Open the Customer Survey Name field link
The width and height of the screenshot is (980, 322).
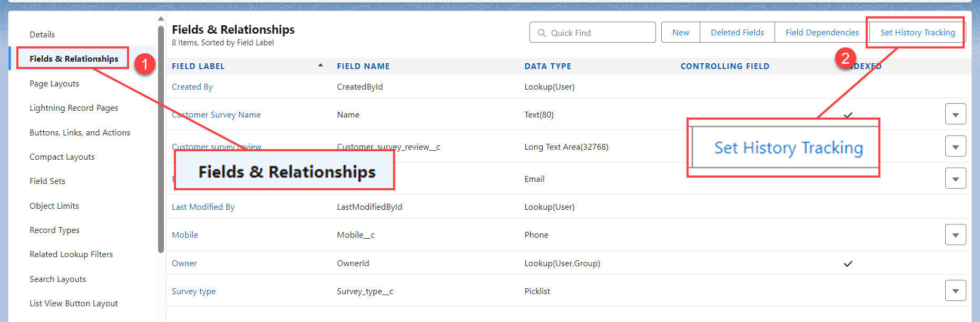coord(216,114)
